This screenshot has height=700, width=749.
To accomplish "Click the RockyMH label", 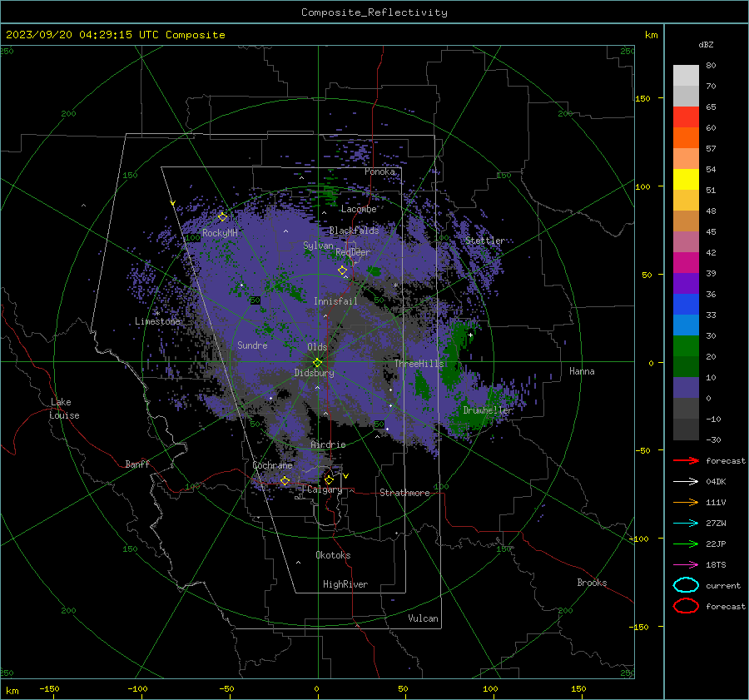I will (x=220, y=233).
